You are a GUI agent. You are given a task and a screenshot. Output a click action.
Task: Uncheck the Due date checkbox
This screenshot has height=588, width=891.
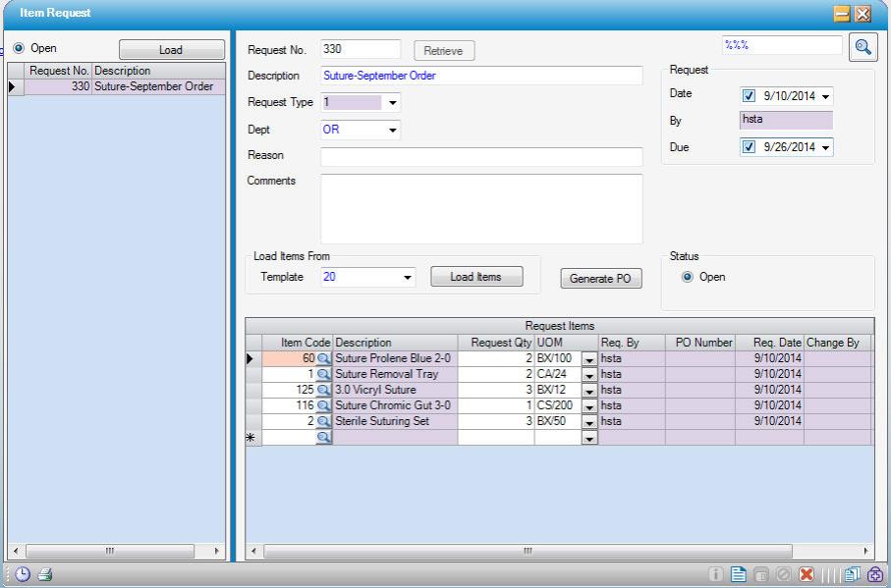[749, 148]
